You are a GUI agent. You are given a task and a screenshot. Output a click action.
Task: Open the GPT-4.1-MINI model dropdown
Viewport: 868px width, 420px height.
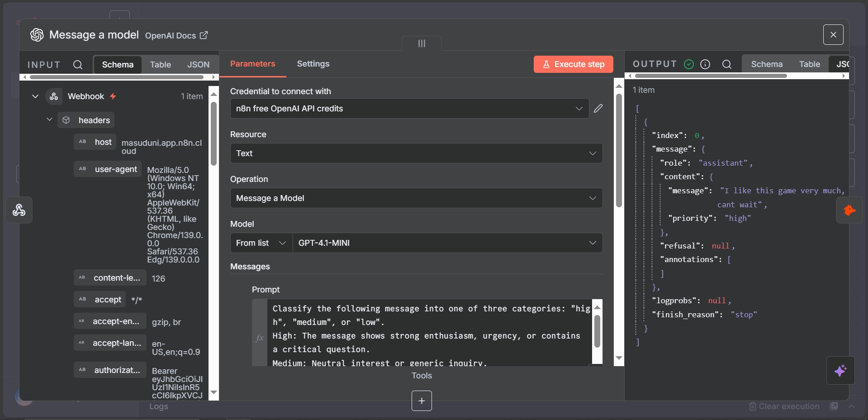pos(447,243)
